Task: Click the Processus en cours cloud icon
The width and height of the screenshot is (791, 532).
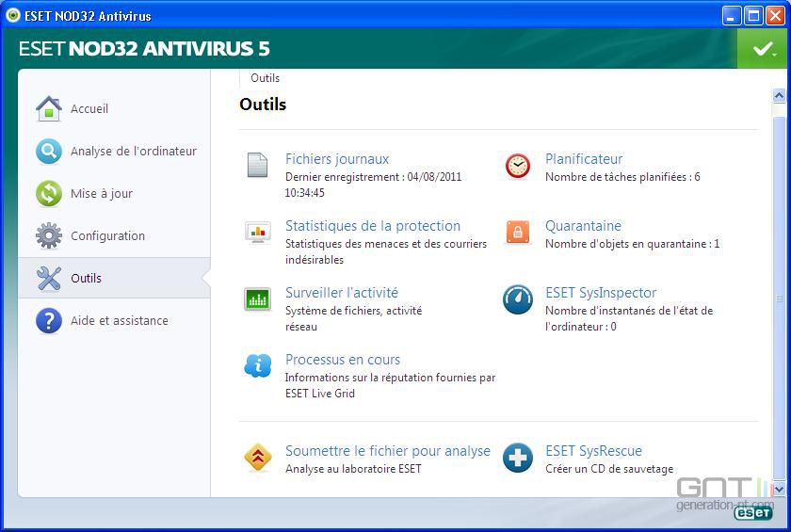Action: (x=258, y=365)
